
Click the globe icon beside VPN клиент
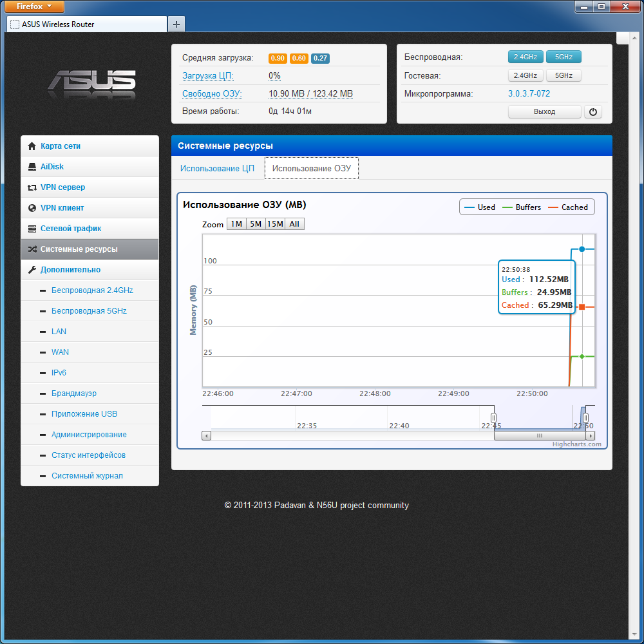pyautogui.click(x=32, y=208)
